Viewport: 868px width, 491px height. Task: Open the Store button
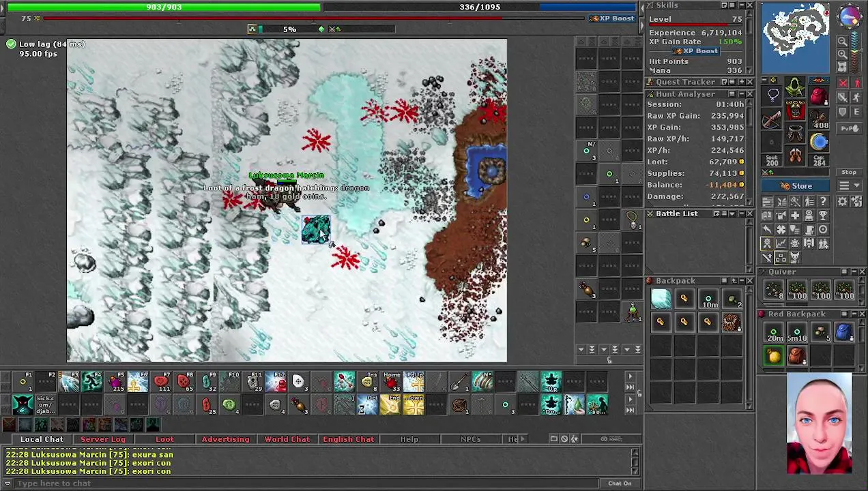(795, 186)
